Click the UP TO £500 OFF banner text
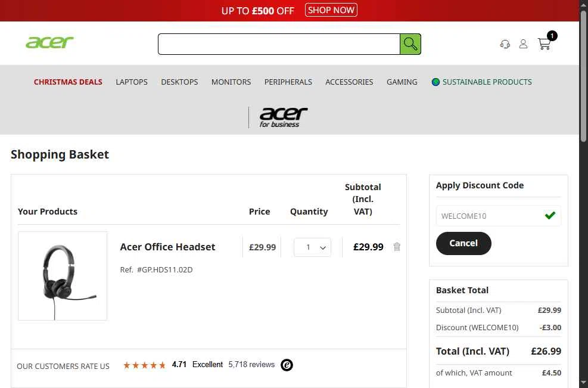The height and width of the screenshot is (388, 588). coord(257,11)
